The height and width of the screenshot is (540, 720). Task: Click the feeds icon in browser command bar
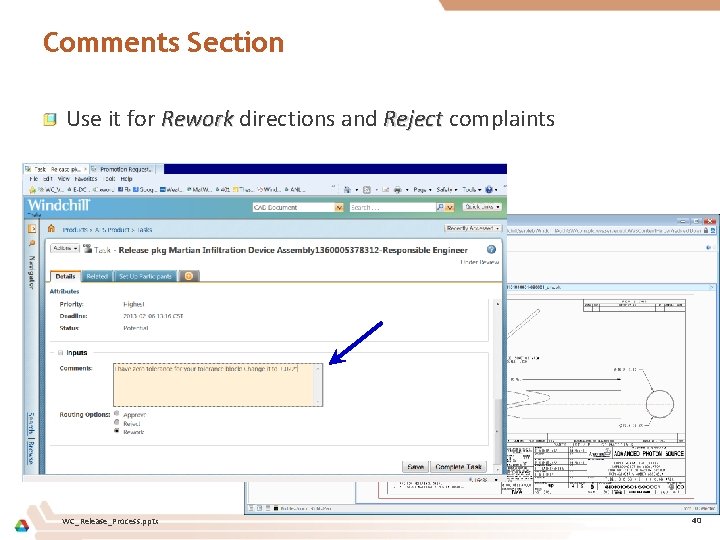pyautogui.click(x=367, y=189)
